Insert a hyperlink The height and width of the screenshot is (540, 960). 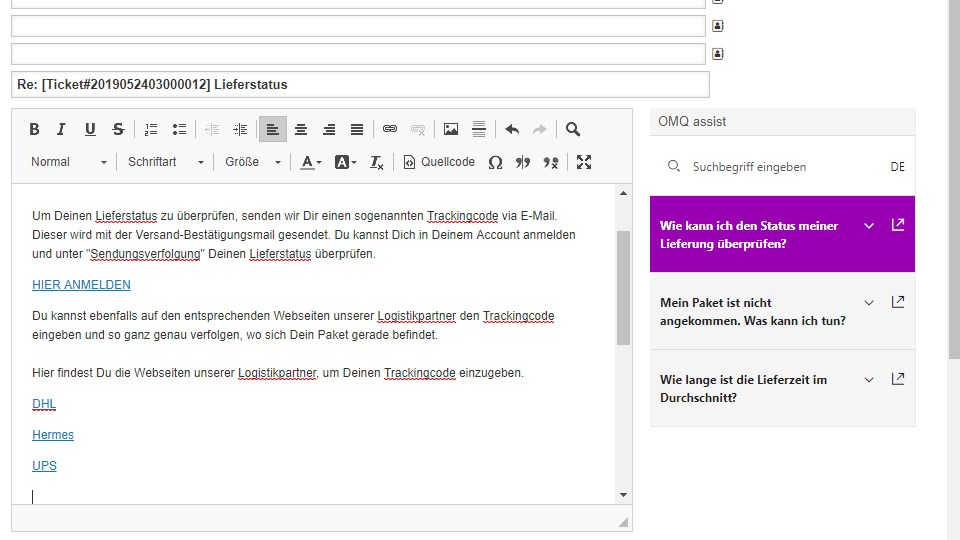pos(390,129)
